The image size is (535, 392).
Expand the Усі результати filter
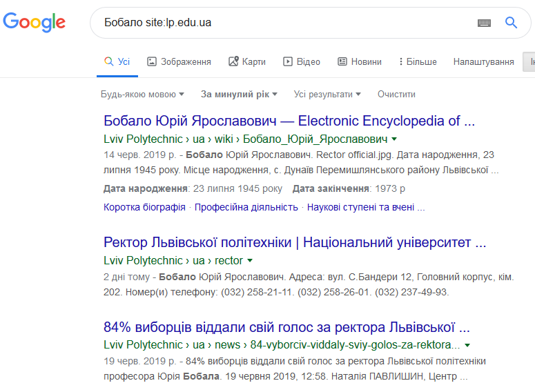coord(327,94)
